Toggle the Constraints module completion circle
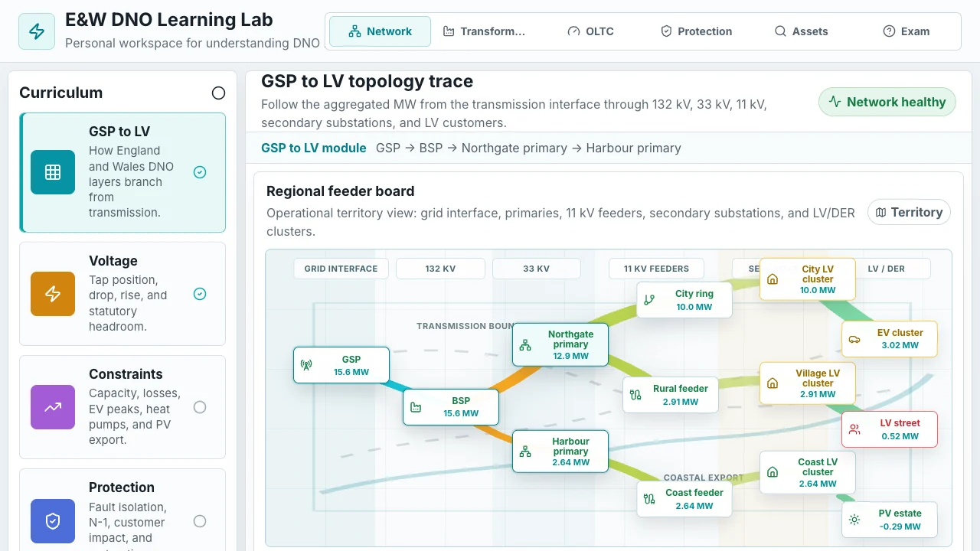 [x=200, y=407]
